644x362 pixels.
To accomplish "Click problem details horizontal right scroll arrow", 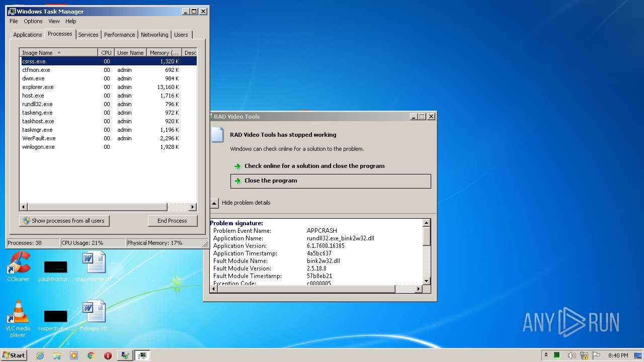I will pyautogui.click(x=418, y=289).
